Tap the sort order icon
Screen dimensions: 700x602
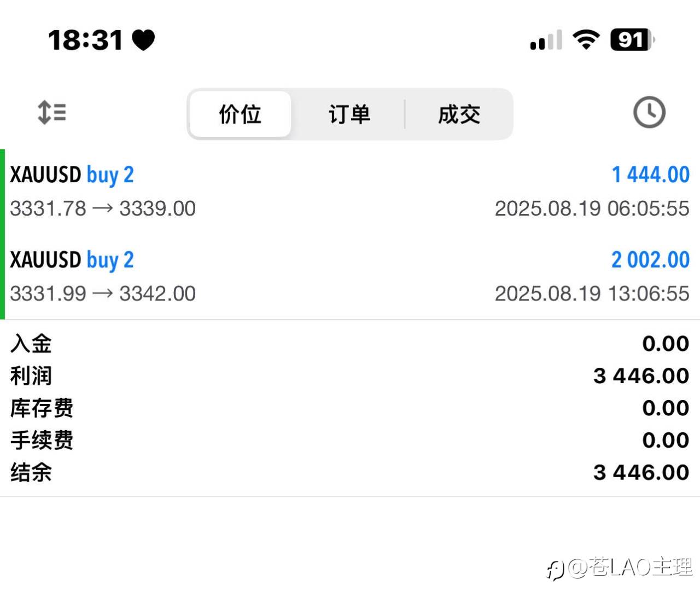52,113
